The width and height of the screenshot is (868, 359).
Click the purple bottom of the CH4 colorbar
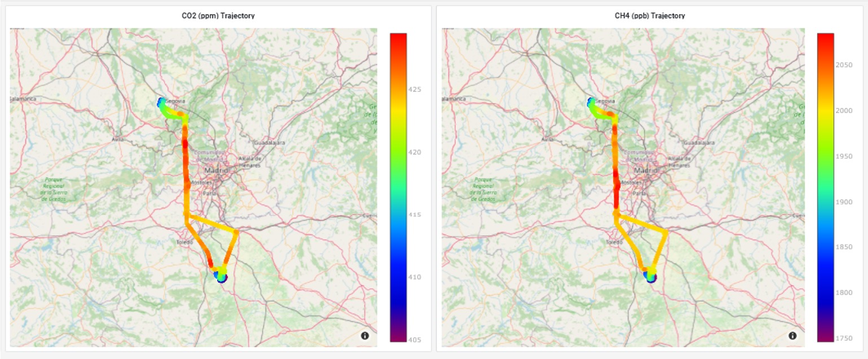tap(825, 338)
